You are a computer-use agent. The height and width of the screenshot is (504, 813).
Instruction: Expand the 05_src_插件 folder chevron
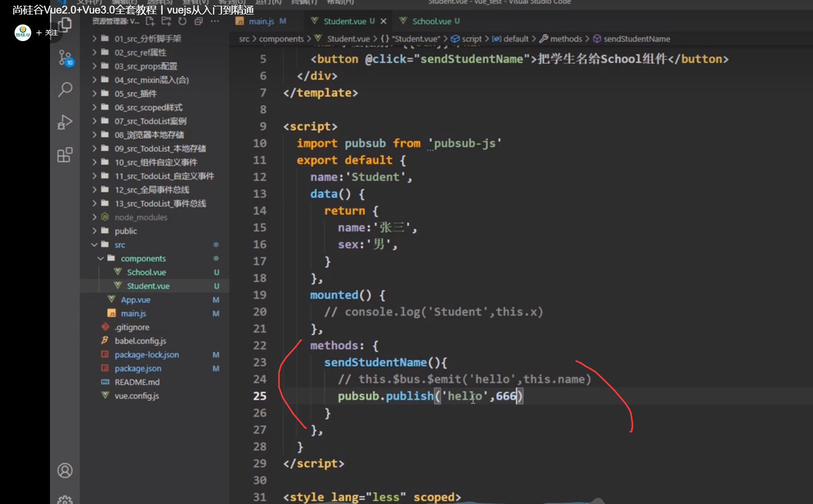(x=94, y=94)
